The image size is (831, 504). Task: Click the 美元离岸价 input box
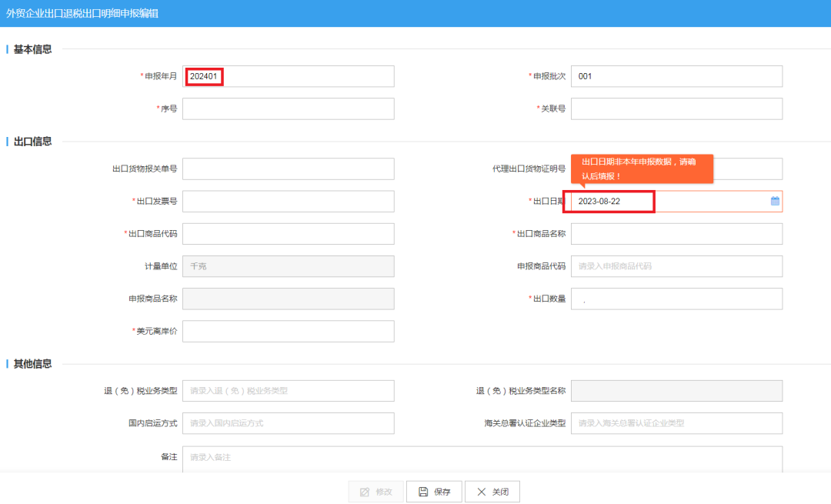pyautogui.click(x=288, y=331)
